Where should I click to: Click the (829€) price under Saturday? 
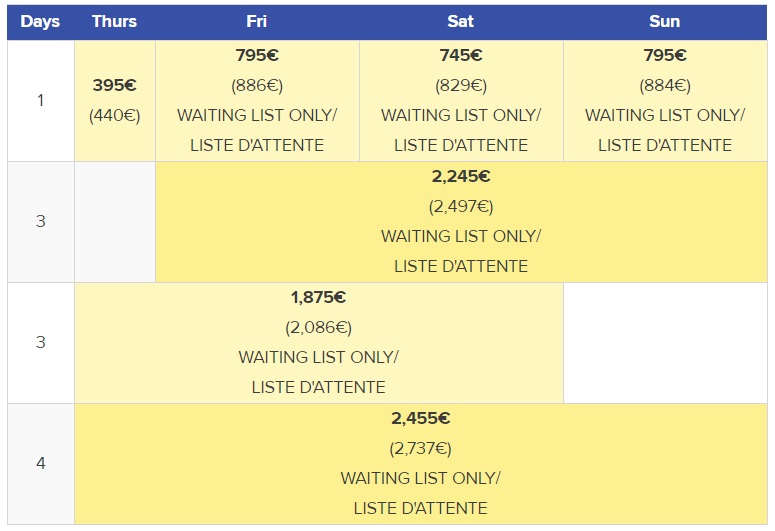(461, 86)
